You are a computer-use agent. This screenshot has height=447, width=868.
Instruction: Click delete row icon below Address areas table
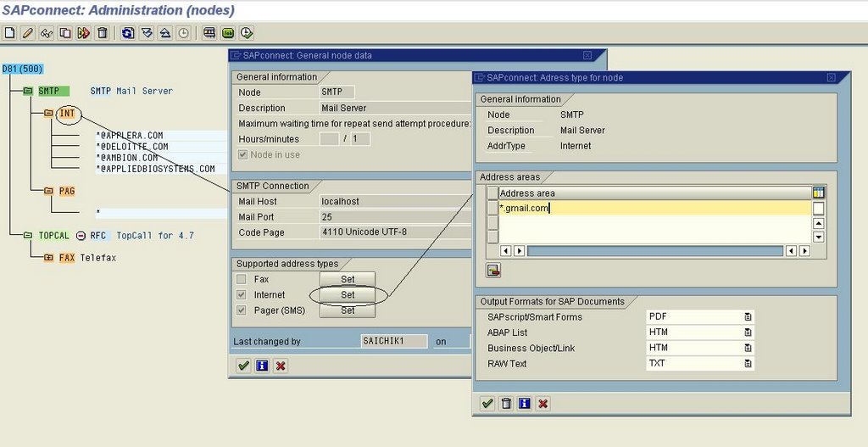(x=493, y=271)
